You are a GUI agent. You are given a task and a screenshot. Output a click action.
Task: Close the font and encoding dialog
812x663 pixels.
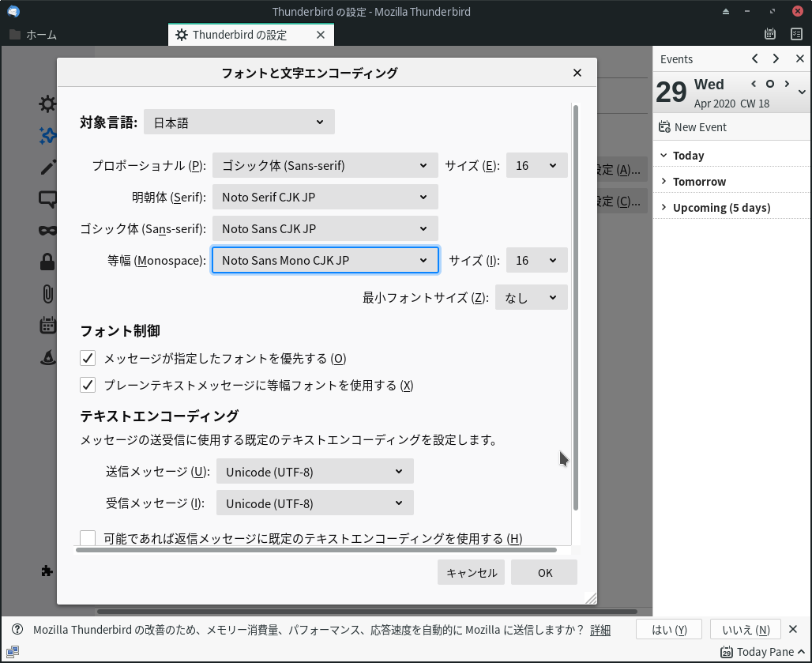coord(577,73)
